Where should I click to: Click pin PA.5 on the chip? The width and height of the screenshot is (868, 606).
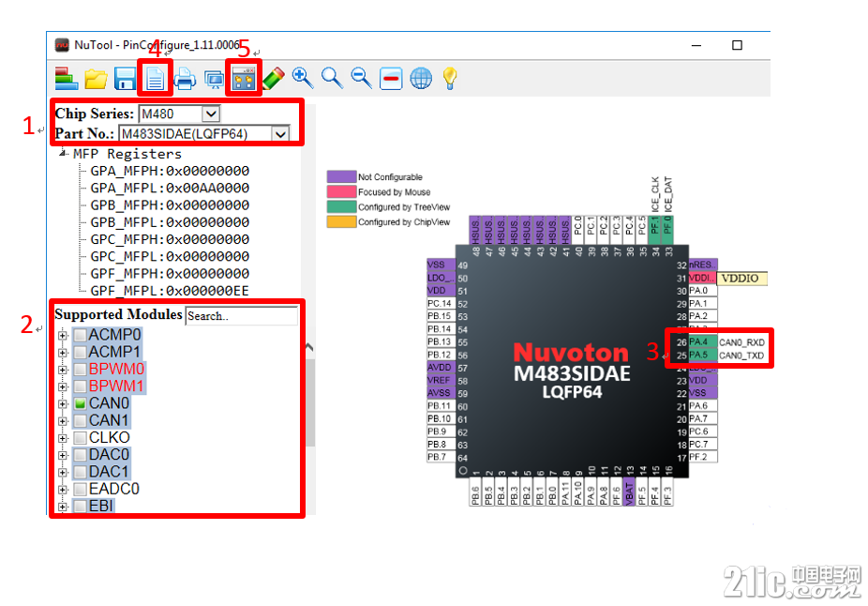pyautogui.click(x=703, y=355)
